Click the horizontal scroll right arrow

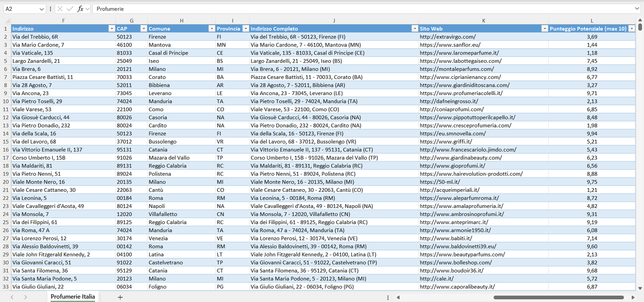coord(633,297)
